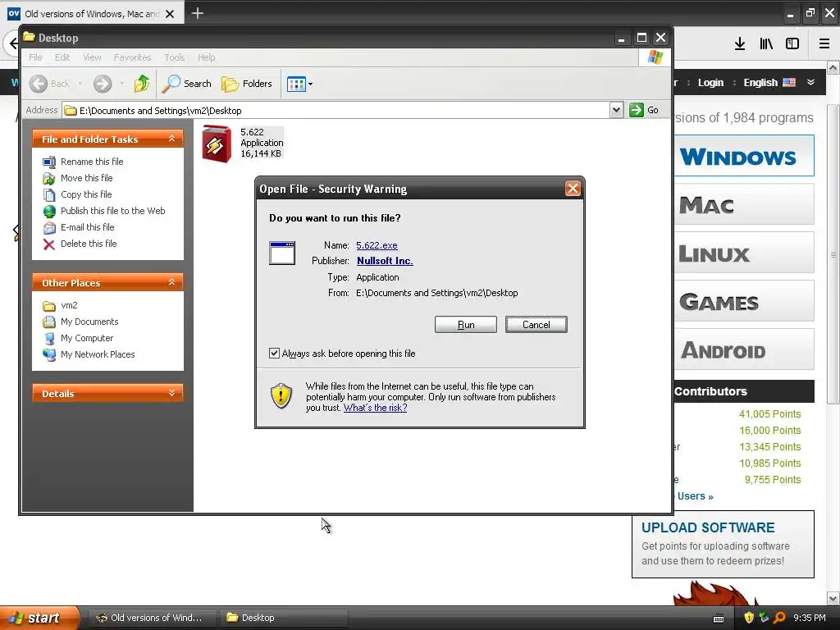Click the back-dropdown arrow next to Back
The image size is (840, 630).
(80, 84)
